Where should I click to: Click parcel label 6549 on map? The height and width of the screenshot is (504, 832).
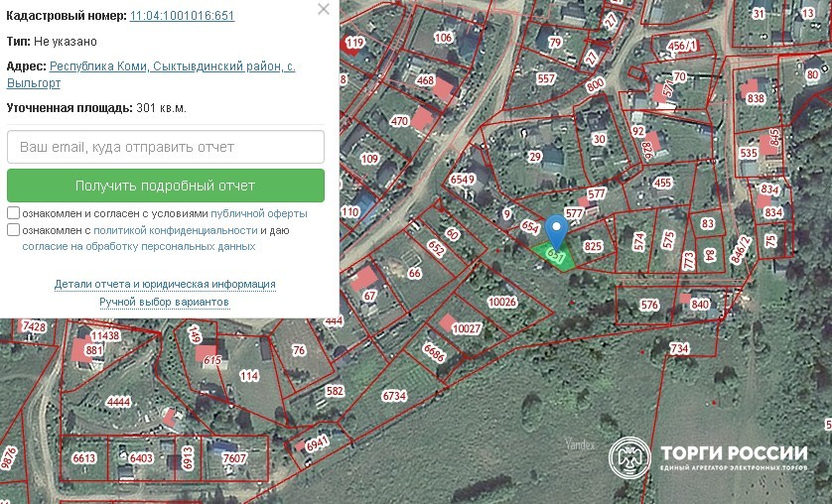click(x=463, y=180)
